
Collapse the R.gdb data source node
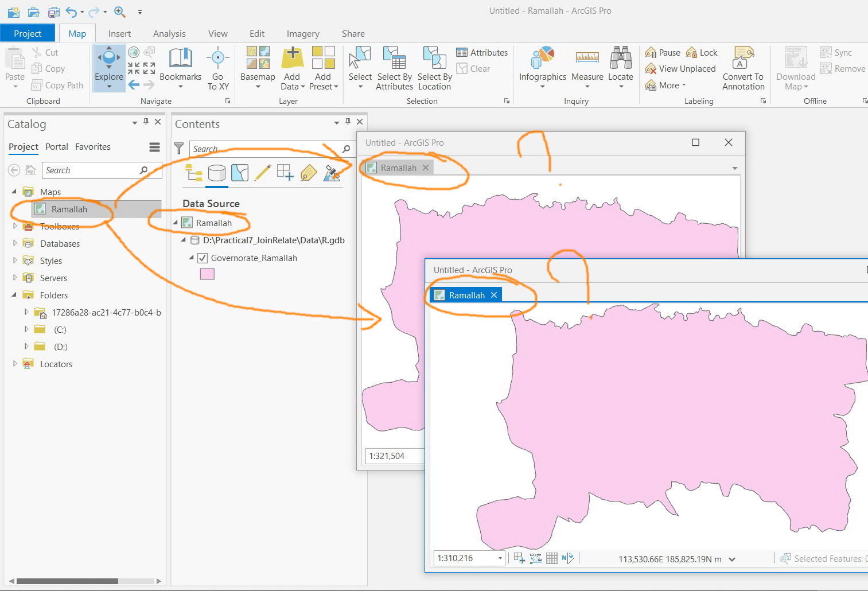184,240
